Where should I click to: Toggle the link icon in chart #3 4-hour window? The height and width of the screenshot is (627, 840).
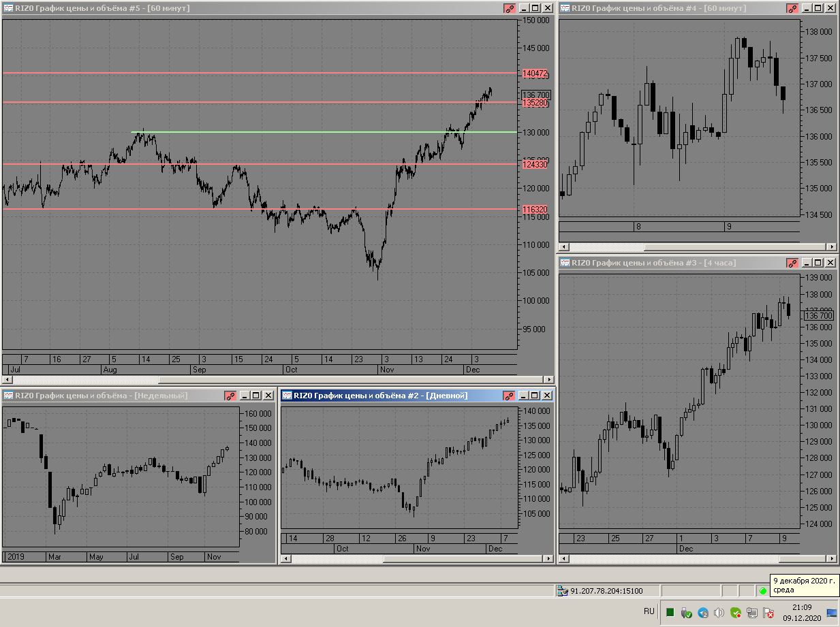click(792, 263)
